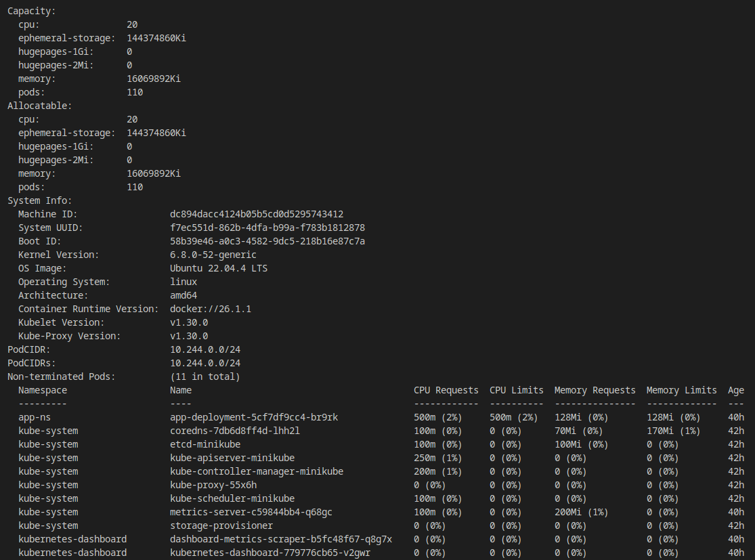Click CPU request 200m (1%) for kube-controller-manager
This screenshot has height=560, width=755.
coord(437,471)
